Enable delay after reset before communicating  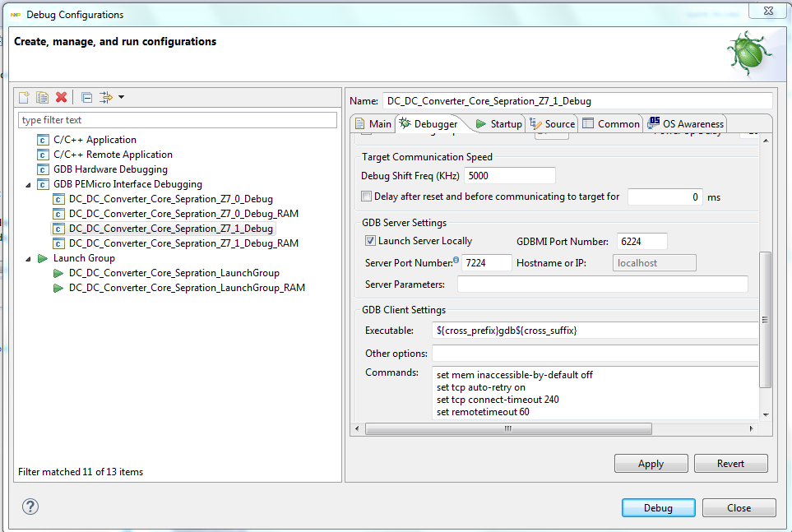tap(366, 197)
